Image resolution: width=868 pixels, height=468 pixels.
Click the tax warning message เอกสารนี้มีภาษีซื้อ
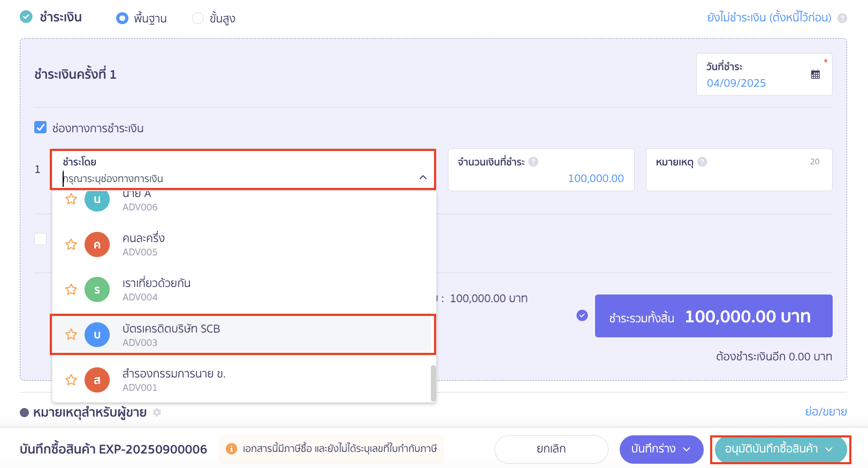(340, 449)
